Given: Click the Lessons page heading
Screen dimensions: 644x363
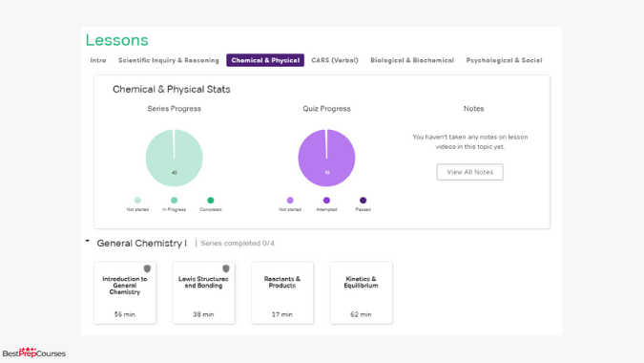Looking at the screenshot, I should point(117,40).
